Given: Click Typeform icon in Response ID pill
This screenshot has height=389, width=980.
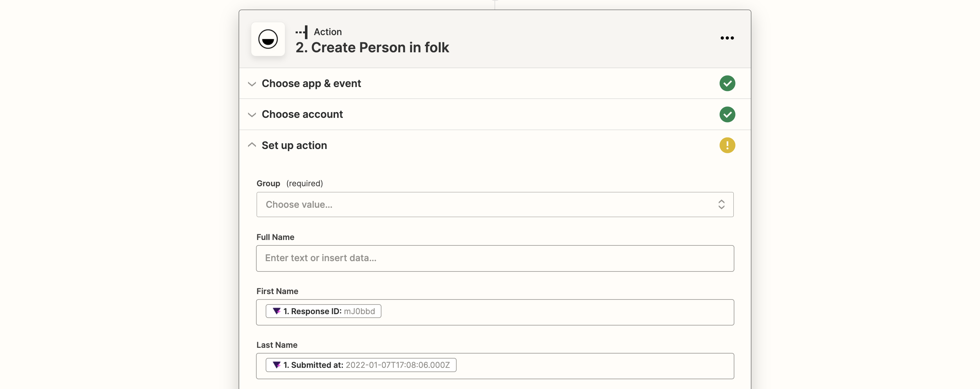Looking at the screenshot, I should [277, 311].
